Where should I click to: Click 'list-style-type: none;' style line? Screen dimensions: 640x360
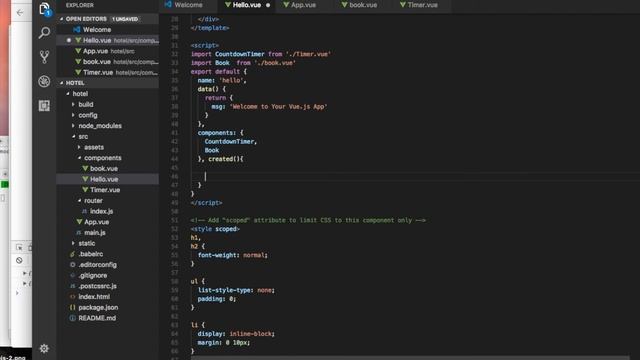coord(236,290)
